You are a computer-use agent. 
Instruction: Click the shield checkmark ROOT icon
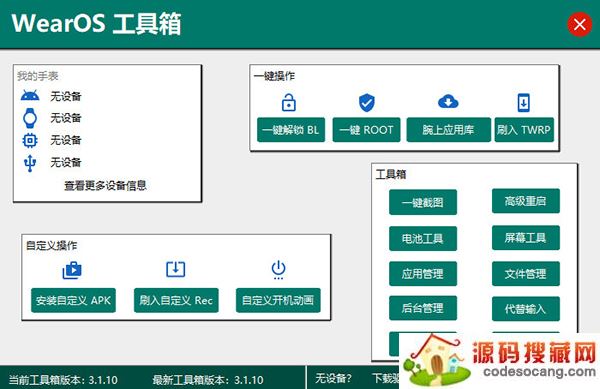coord(367,103)
